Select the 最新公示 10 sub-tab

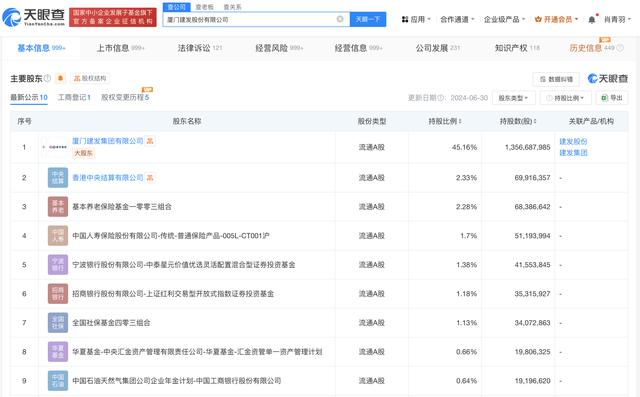tap(29, 98)
